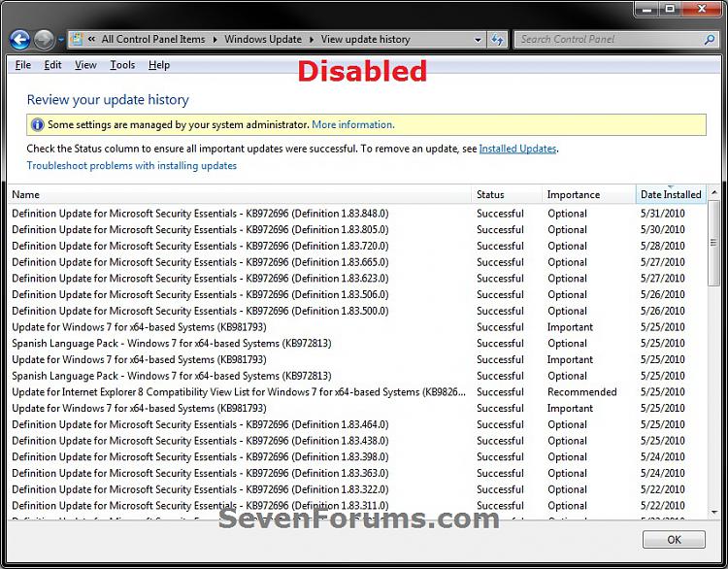Viewport: 728px width, 569px height.
Task: Select update with Definition 1.83.720.0
Action: [357, 247]
